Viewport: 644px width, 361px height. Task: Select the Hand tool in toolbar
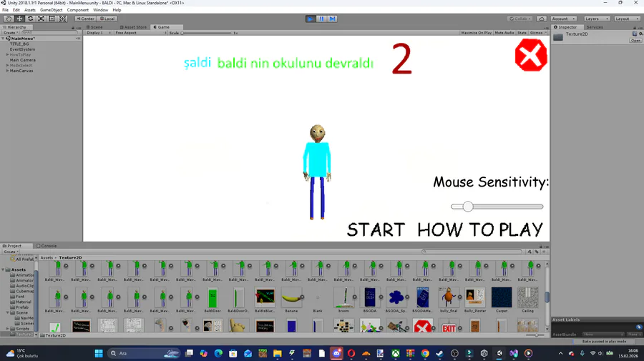tap(9, 19)
